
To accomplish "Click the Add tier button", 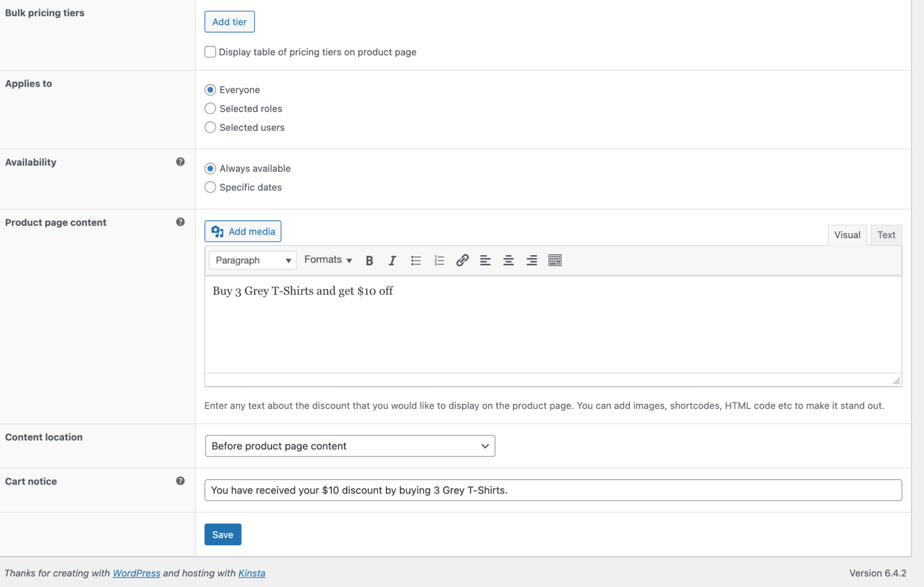I will tap(229, 21).
